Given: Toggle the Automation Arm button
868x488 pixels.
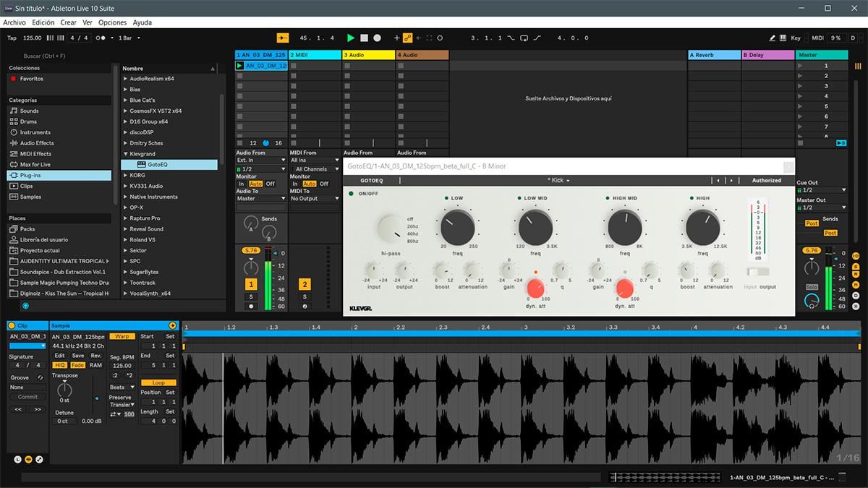Looking at the screenshot, I should tap(407, 38).
